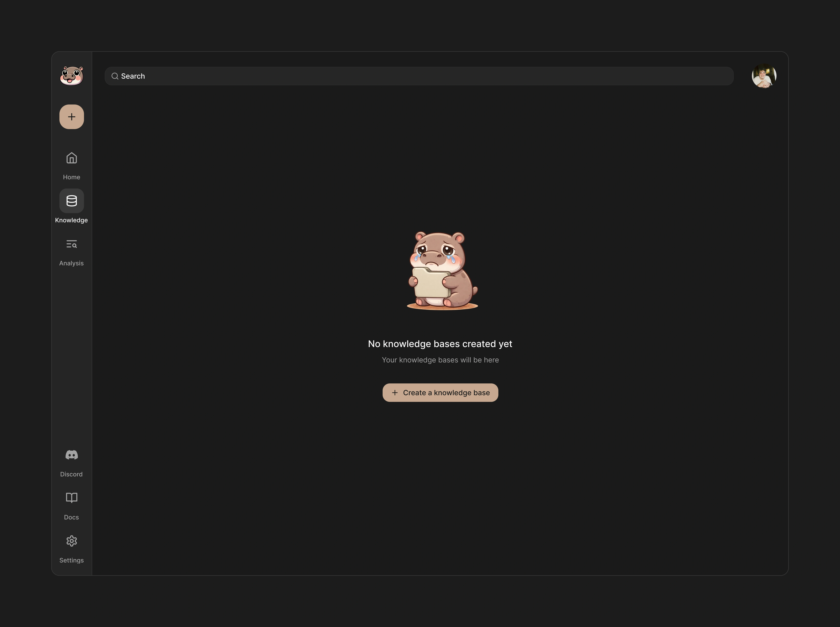Image resolution: width=840 pixels, height=627 pixels.
Task: Select the Knowledge database icon
Action: (x=71, y=201)
